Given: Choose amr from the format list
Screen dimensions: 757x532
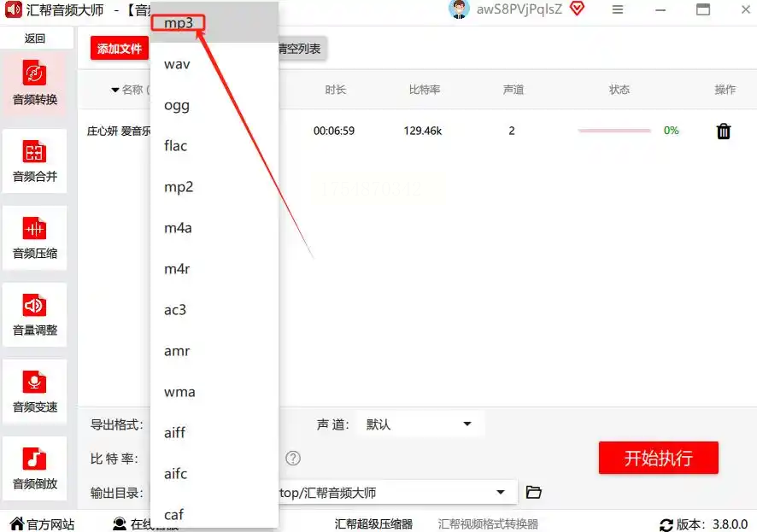Looking at the screenshot, I should [x=214, y=351].
